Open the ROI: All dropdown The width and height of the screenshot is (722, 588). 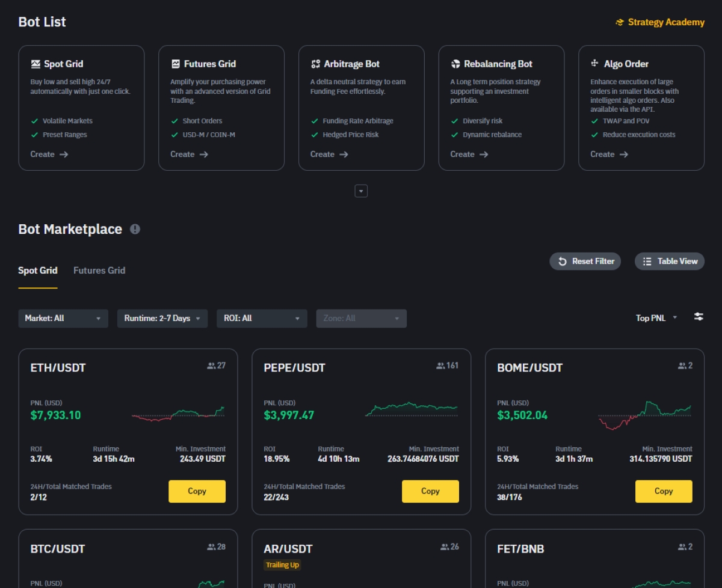pos(262,318)
